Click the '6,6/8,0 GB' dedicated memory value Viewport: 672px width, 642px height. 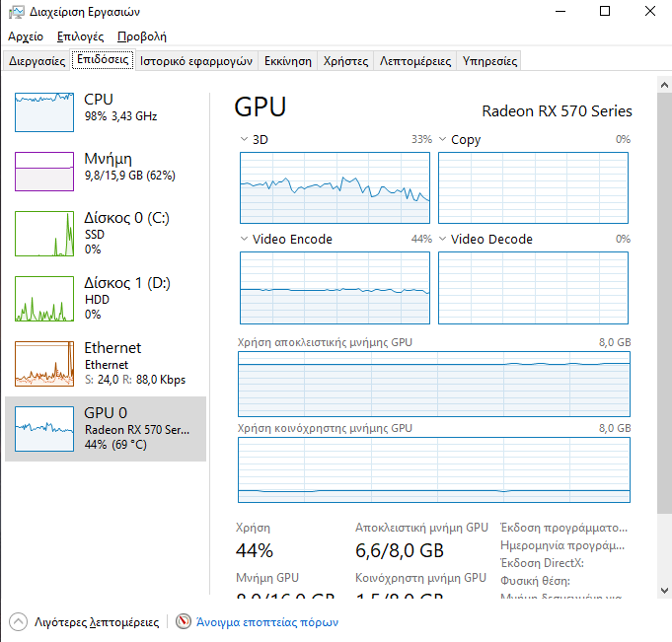tap(400, 550)
